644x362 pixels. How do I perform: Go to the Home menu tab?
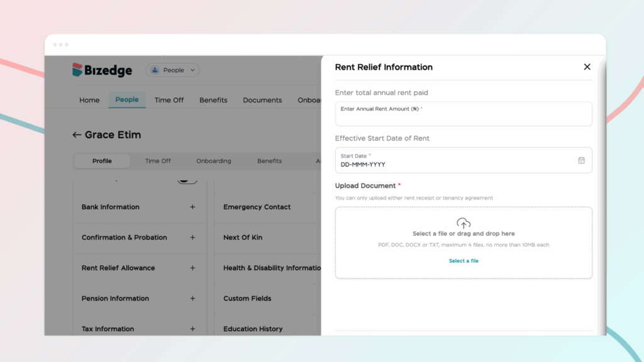point(89,100)
